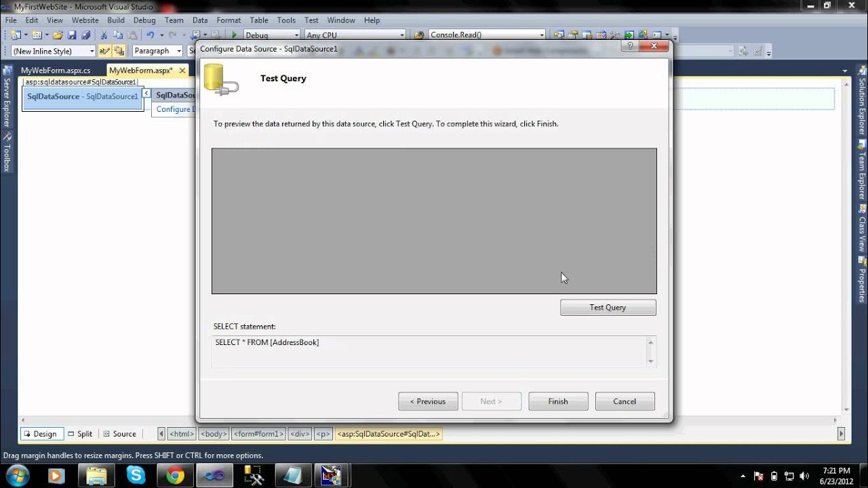Viewport: 868px width, 488px height.
Task: Show hidden system tray icons
Action: 743,476
